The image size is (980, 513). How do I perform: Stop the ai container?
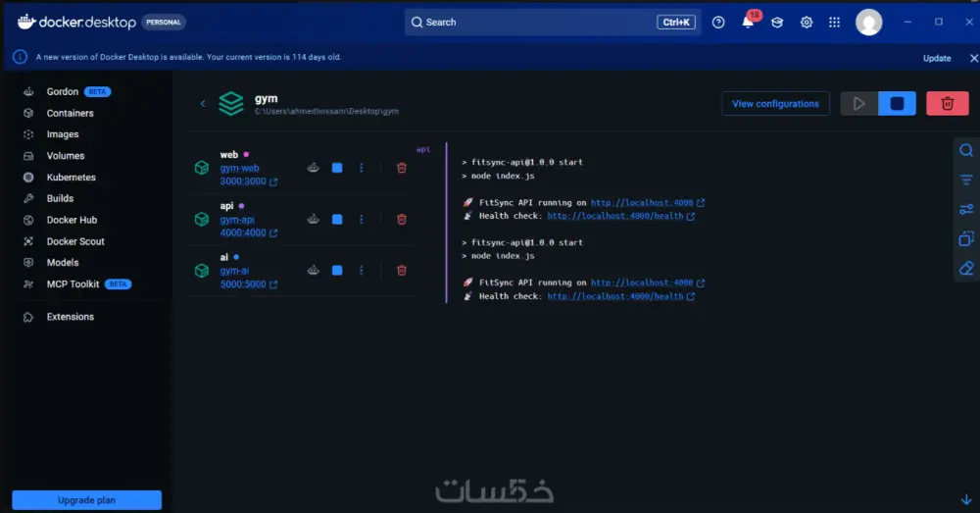point(337,271)
